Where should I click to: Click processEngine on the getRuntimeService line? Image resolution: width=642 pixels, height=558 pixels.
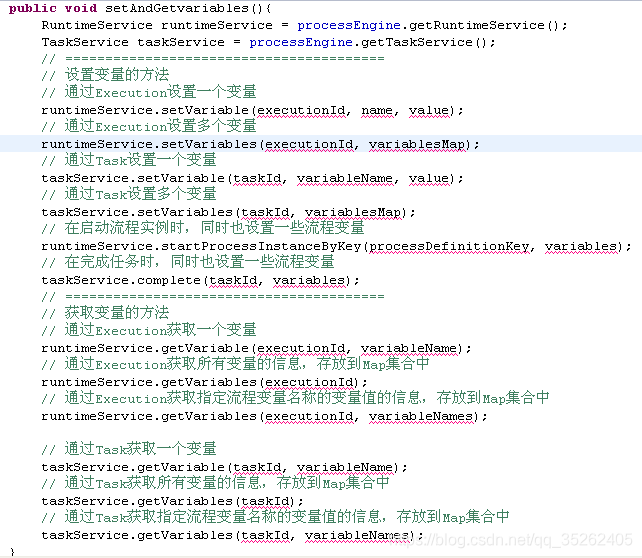pyautogui.click(x=349, y=25)
